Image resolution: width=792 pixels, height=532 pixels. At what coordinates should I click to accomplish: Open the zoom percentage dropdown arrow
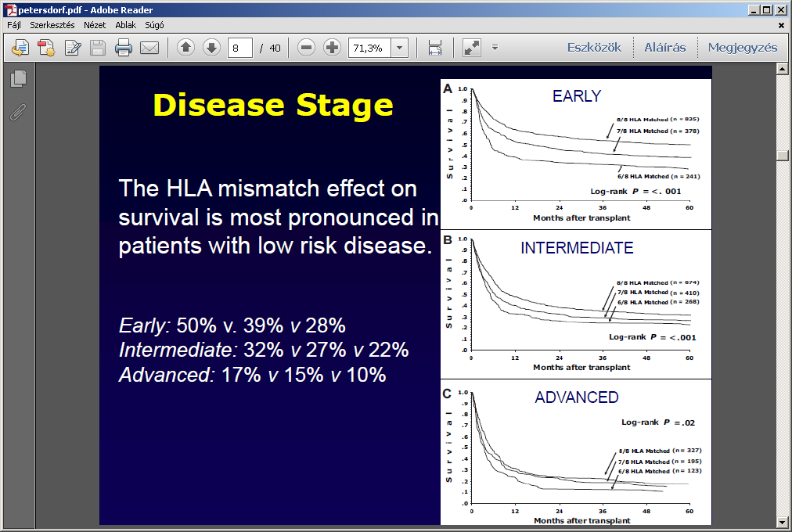400,48
